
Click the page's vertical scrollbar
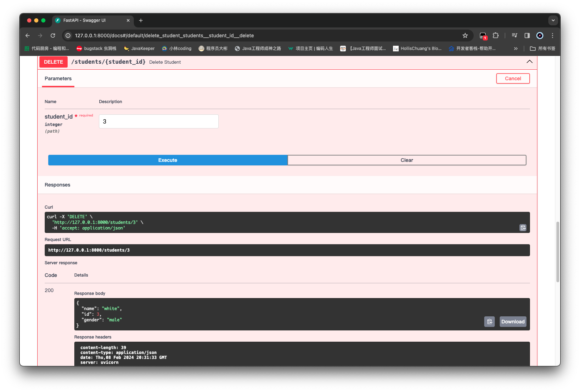click(x=557, y=252)
